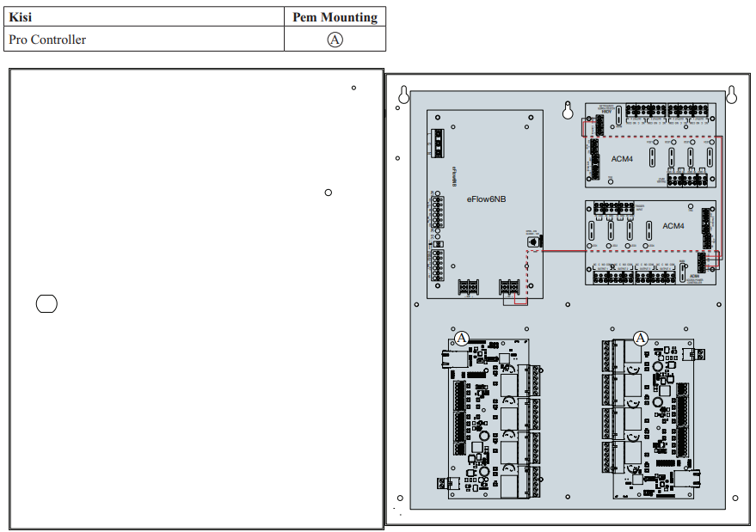Select the circled A marker on left Kisi board
Screen dimensions: 756x532
461,339
